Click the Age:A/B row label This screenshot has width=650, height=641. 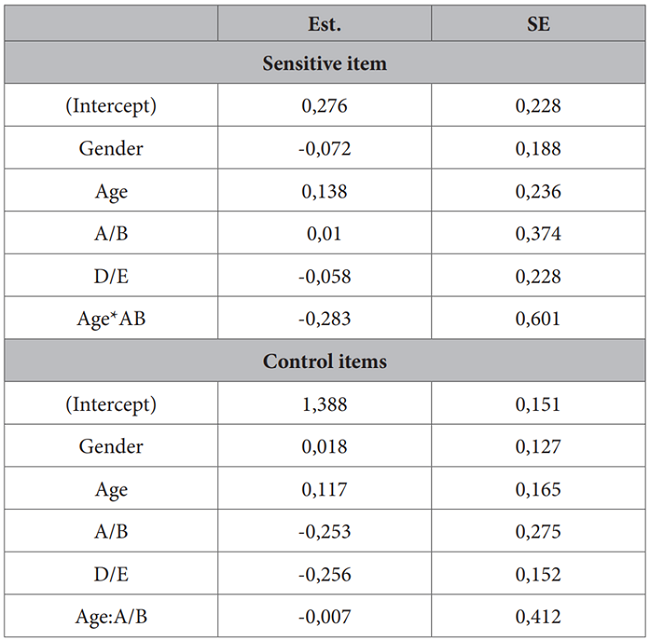pos(111,616)
